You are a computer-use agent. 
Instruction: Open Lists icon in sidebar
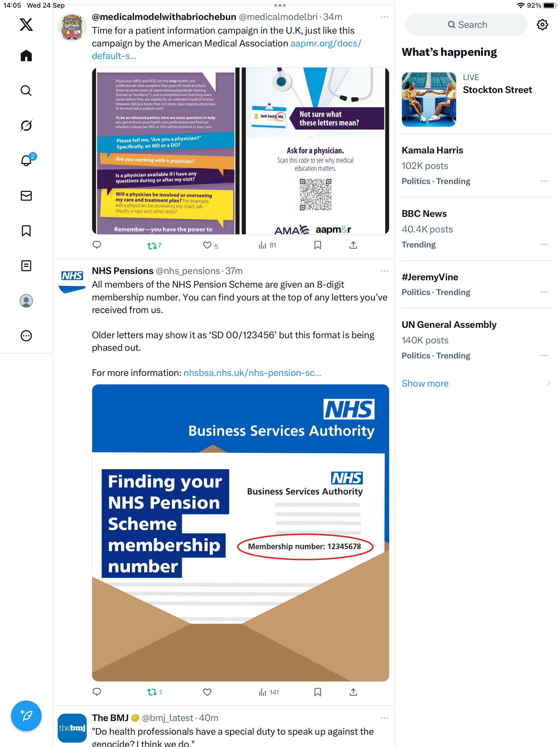pos(26,266)
